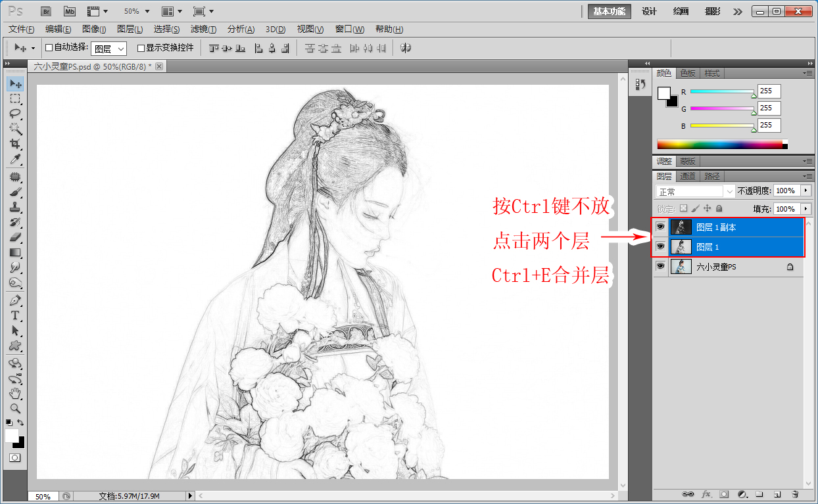Switch to 摄影 workspace

pos(712,11)
